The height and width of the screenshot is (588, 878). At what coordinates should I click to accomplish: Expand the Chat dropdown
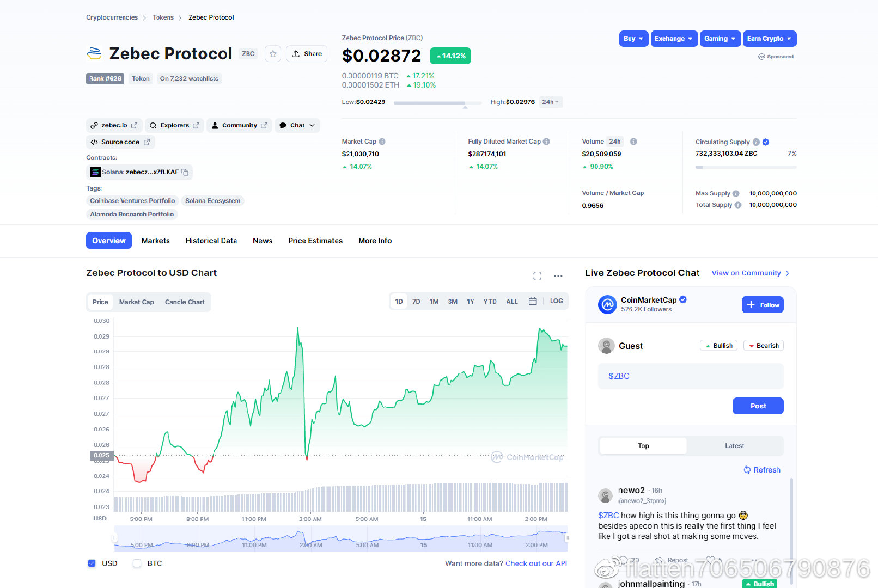[x=297, y=125]
